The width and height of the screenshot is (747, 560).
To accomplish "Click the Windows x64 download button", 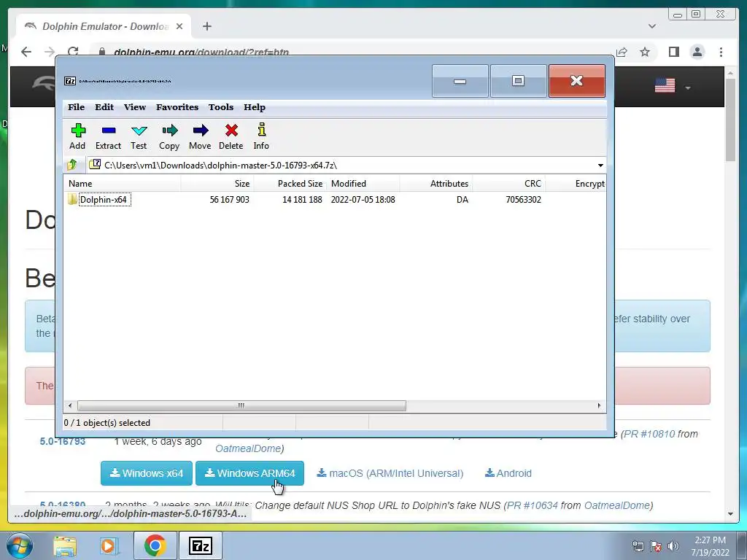I will 146,473.
